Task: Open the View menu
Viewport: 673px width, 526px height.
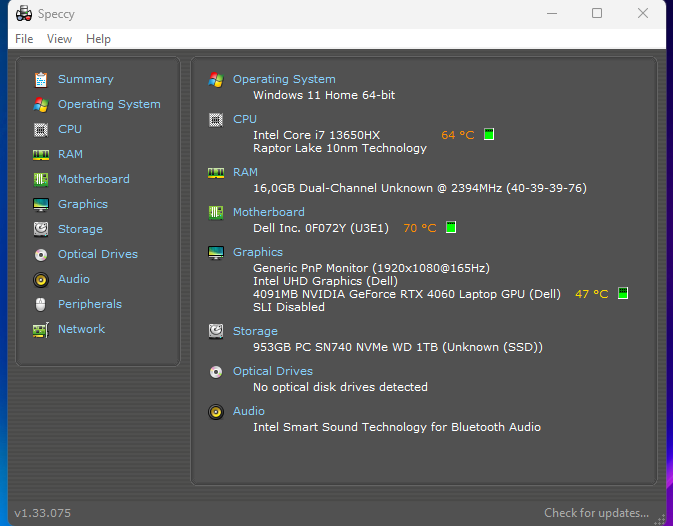Action: tap(59, 39)
